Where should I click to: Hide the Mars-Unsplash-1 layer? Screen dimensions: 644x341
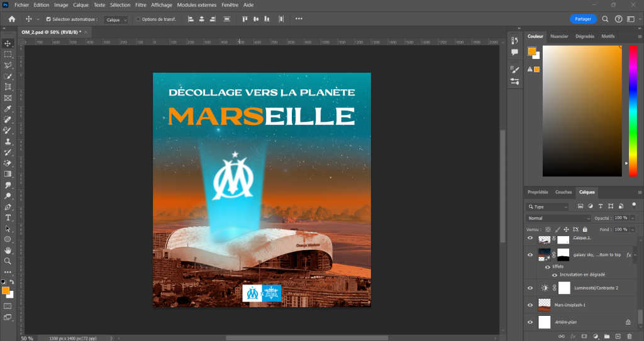tap(530, 305)
